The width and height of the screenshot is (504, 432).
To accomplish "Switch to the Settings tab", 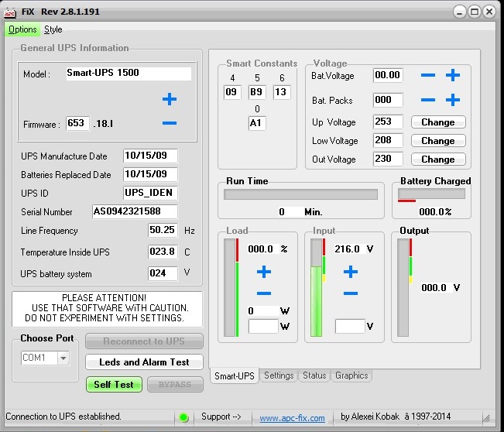I will tap(279, 375).
